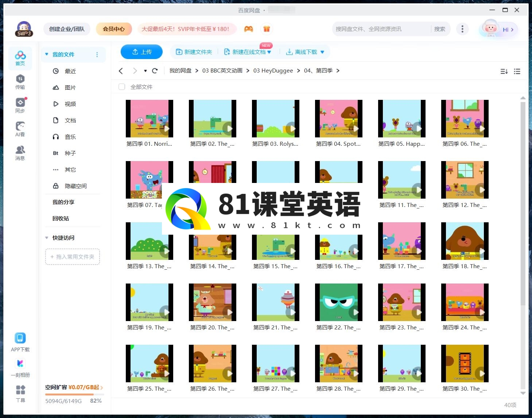Open 文档 documents category
The height and width of the screenshot is (418, 532).
point(70,120)
